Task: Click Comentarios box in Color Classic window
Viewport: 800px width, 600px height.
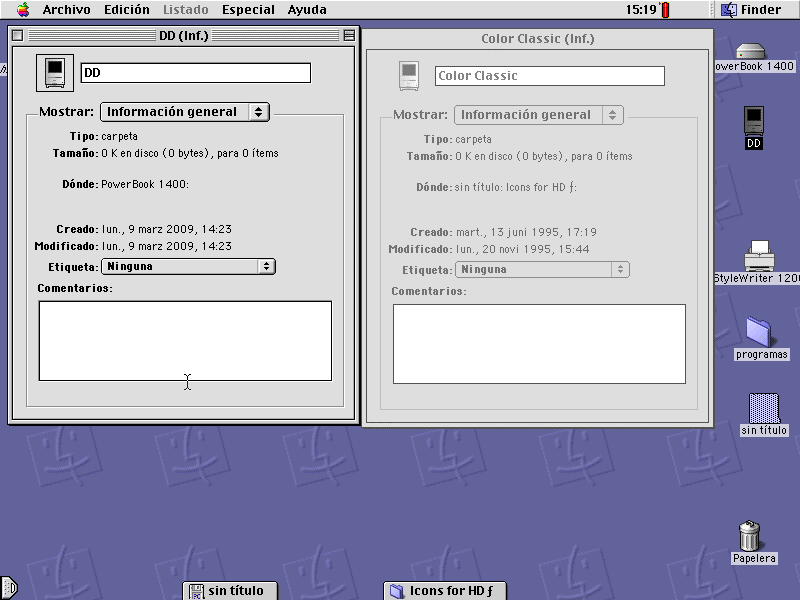Action: [539, 344]
